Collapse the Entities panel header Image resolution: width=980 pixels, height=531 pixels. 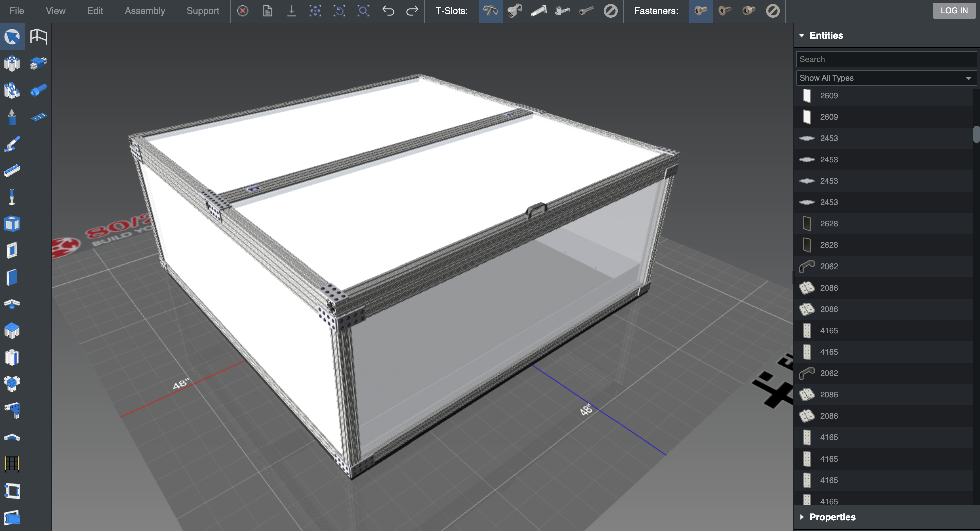pos(887,35)
